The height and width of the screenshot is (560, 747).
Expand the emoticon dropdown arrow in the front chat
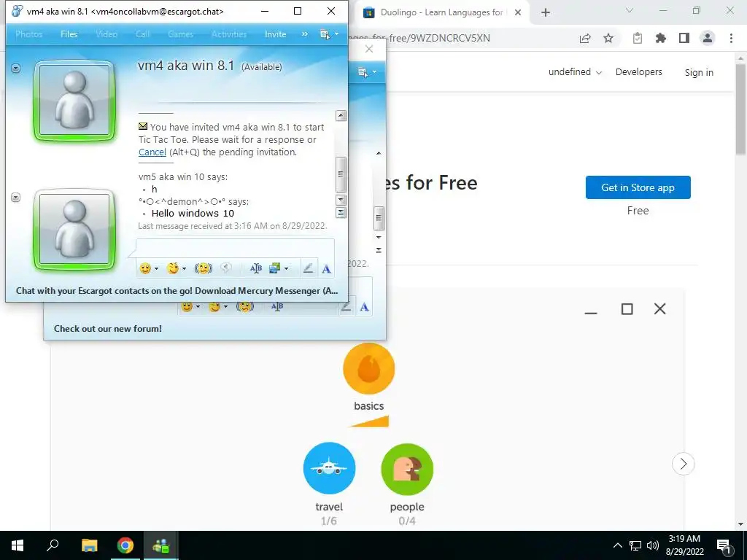coord(156,269)
